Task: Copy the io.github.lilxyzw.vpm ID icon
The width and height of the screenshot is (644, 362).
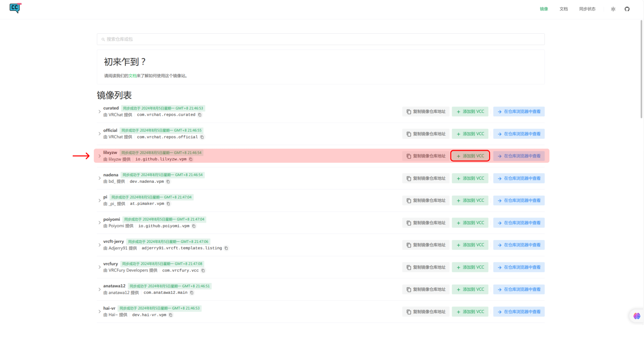Action: 191,159
